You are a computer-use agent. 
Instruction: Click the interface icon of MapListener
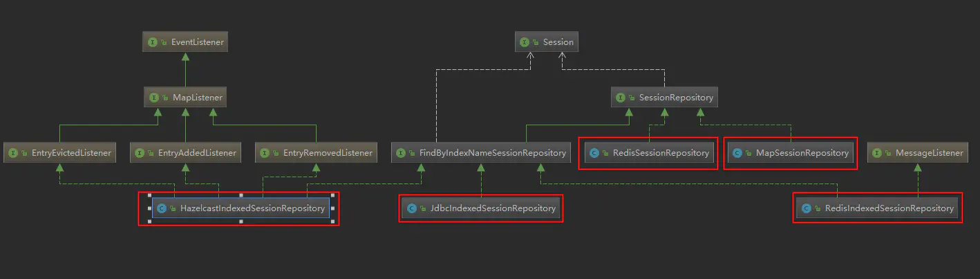click(x=154, y=98)
